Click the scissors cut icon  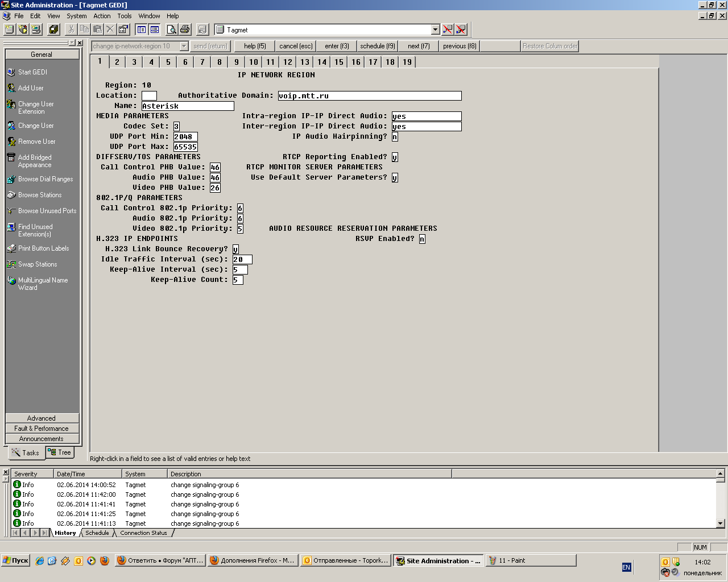point(71,30)
